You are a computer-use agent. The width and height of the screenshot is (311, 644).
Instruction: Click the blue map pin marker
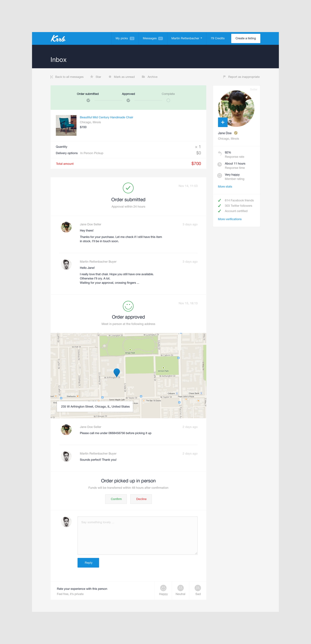(x=117, y=372)
